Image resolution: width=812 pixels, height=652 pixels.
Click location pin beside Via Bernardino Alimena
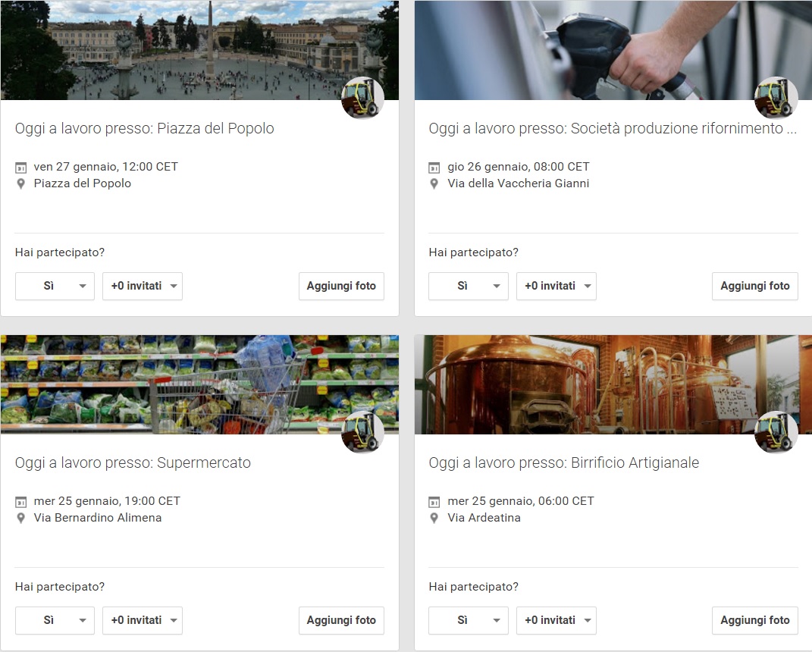coord(21,518)
